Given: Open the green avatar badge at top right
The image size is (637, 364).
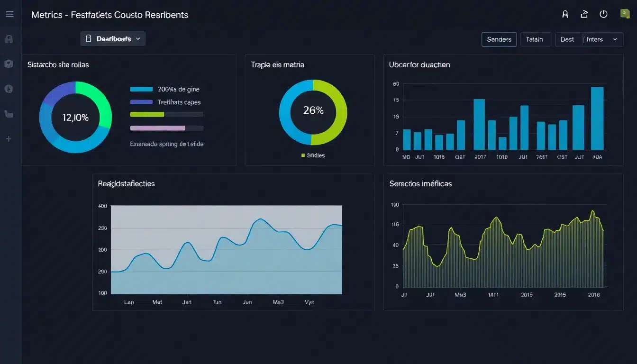Looking at the screenshot, I should coord(625,14).
